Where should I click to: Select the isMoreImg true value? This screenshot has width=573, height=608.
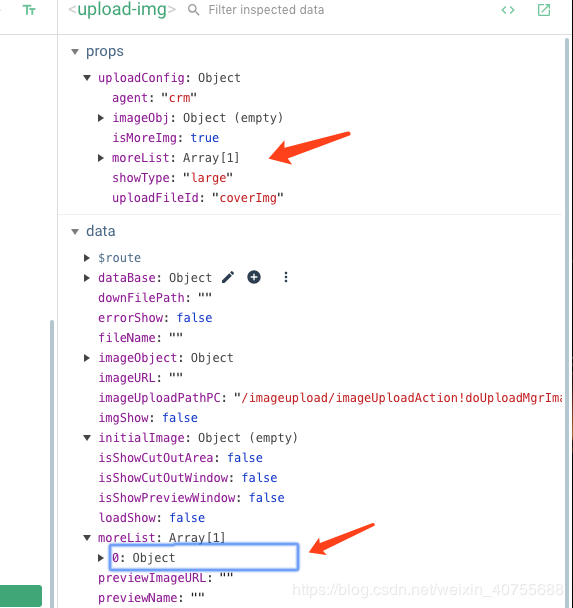point(205,138)
